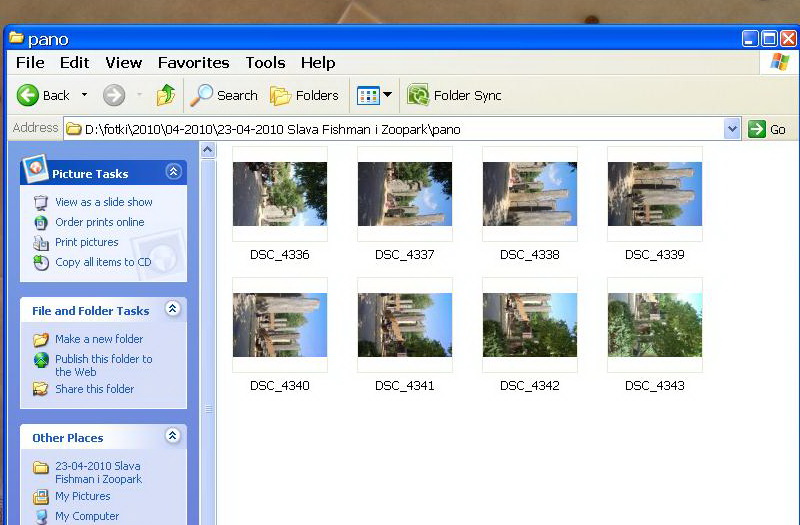Click the DSC_4336 file name label
Viewport: 800px width, 525px height.
(280, 255)
